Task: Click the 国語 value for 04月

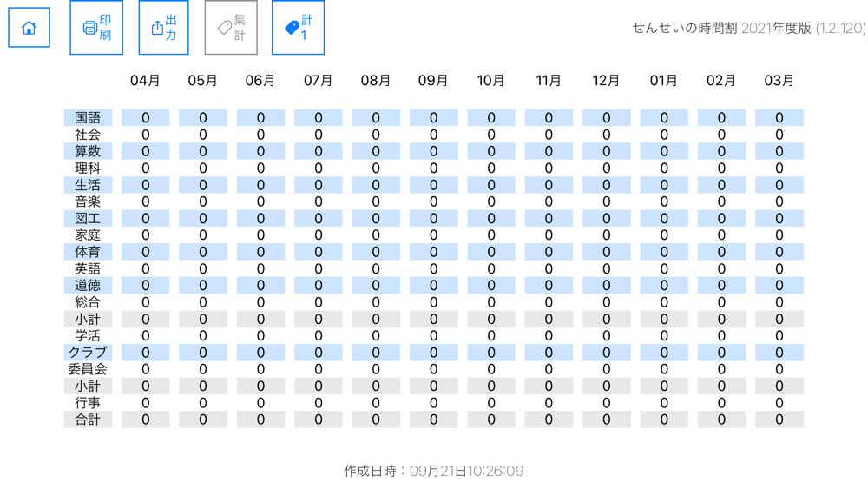Action: coord(145,117)
